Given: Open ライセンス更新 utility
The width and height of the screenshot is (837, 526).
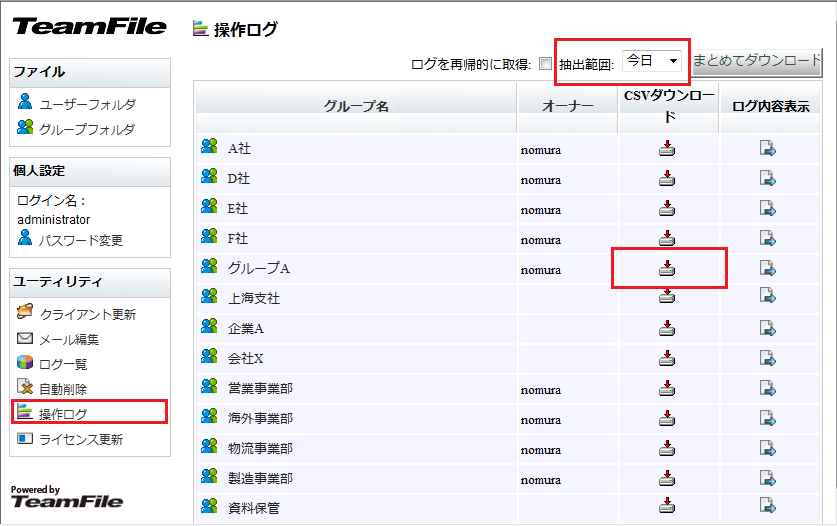Looking at the screenshot, I should click(x=81, y=439).
